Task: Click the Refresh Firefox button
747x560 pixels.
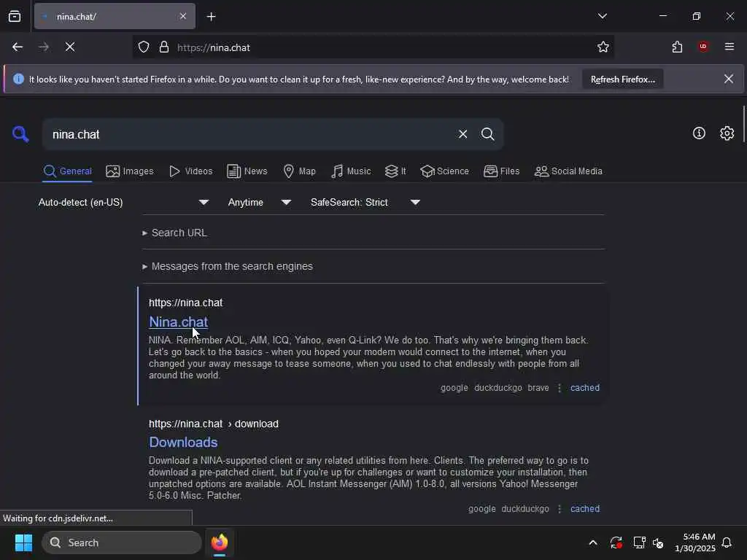Action: point(623,79)
